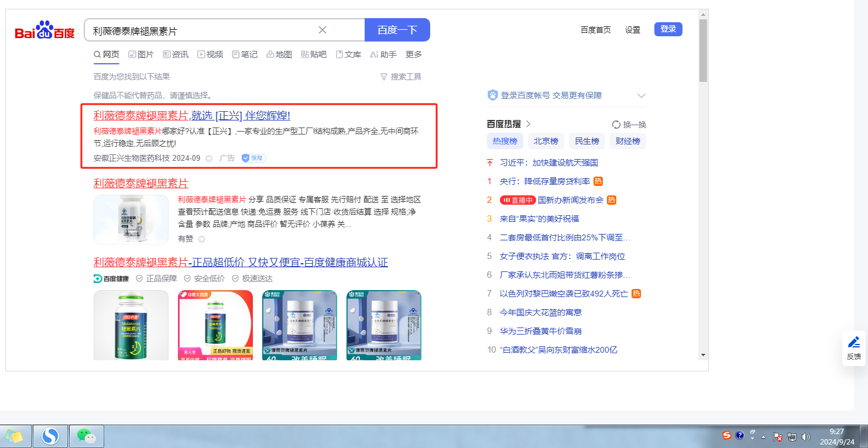Open headline 女子便衣执法 官方：调离工作岗位
The width and height of the screenshot is (868, 448).
click(562, 256)
